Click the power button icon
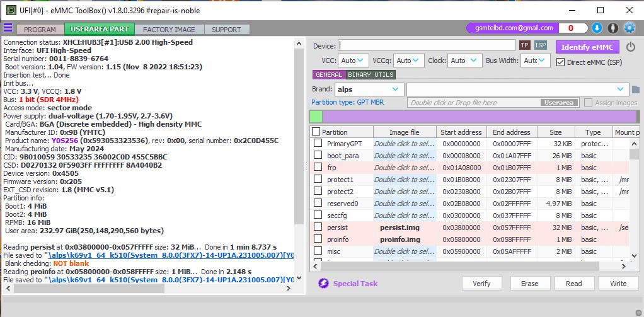Screen dimensions: 644x317 coord(631,47)
